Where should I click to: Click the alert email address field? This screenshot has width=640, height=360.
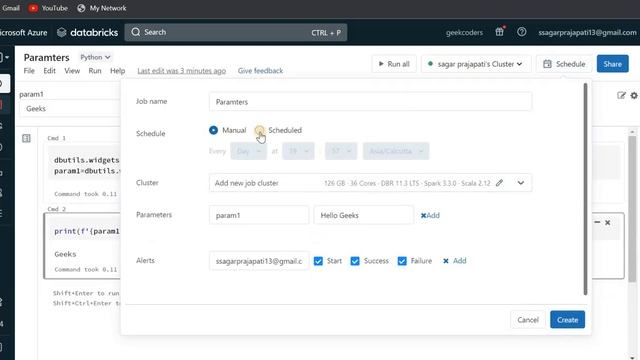point(259,261)
